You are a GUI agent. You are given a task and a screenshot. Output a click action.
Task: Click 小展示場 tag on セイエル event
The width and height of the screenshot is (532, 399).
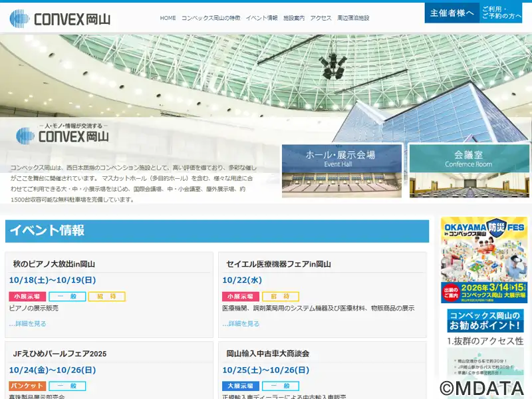[241, 297]
